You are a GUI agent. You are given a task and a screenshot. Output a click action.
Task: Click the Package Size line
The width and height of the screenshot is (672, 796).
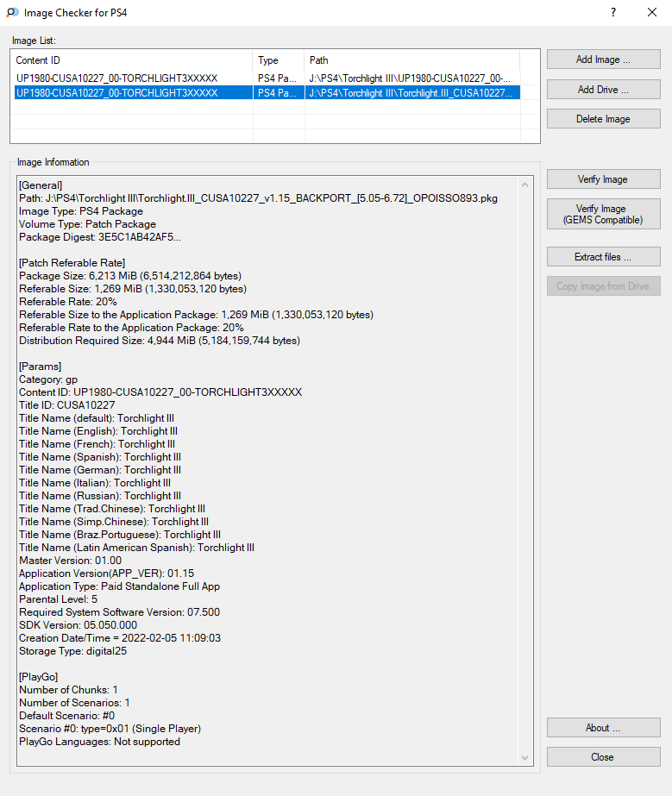click(x=130, y=276)
